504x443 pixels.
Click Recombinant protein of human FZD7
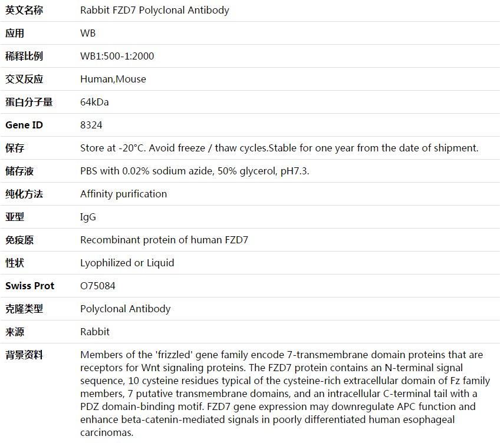[x=164, y=240]
